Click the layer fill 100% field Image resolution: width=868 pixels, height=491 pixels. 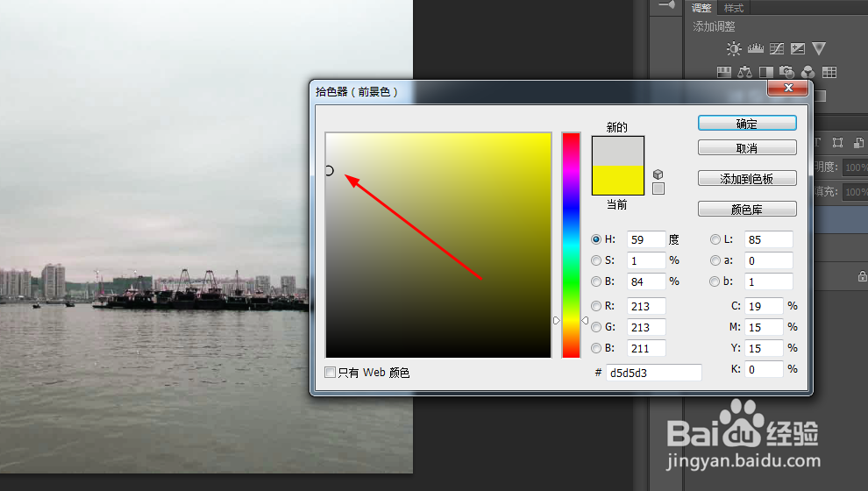coord(855,192)
